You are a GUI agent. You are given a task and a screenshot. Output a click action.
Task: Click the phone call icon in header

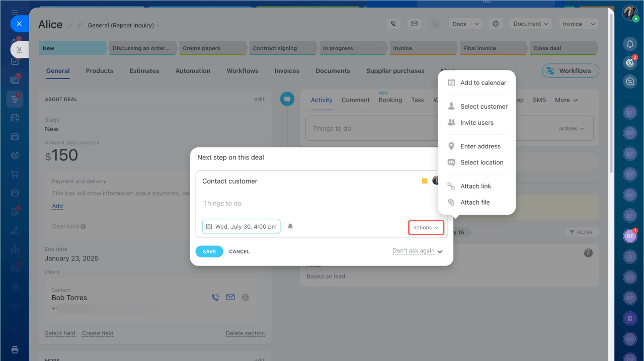click(393, 24)
